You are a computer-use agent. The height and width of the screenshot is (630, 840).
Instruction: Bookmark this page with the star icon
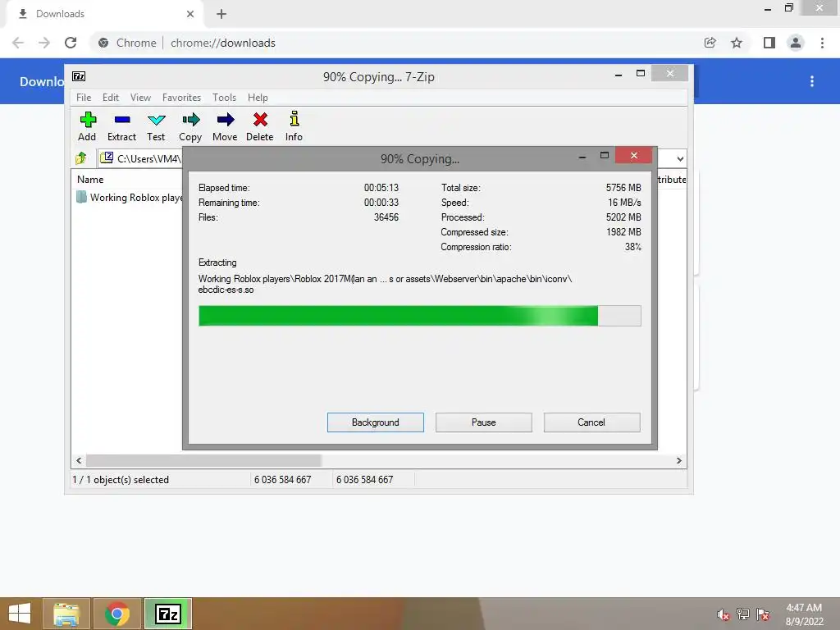[737, 43]
